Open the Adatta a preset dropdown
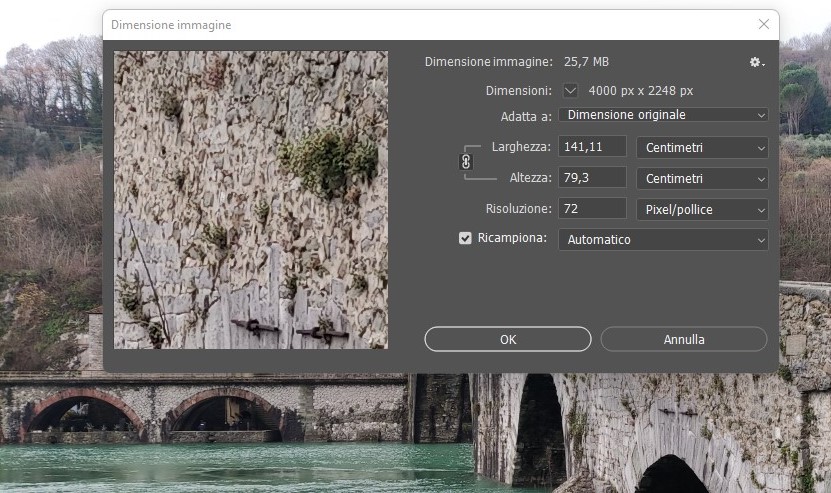 pos(663,115)
